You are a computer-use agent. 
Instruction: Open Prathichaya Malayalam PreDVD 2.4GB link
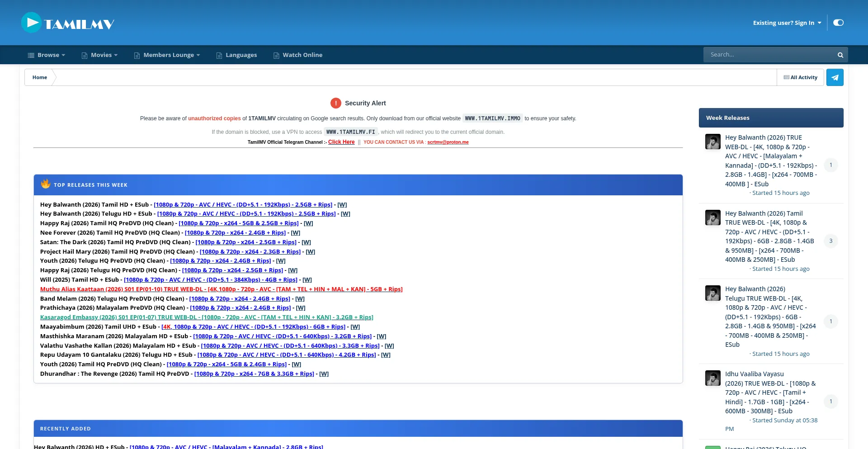click(x=241, y=308)
